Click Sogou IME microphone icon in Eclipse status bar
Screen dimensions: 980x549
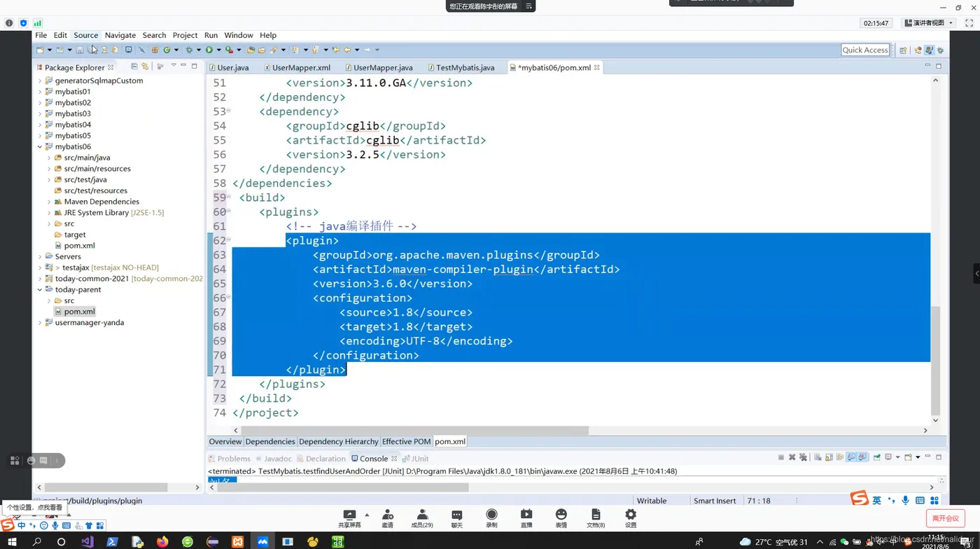(x=905, y=500)
